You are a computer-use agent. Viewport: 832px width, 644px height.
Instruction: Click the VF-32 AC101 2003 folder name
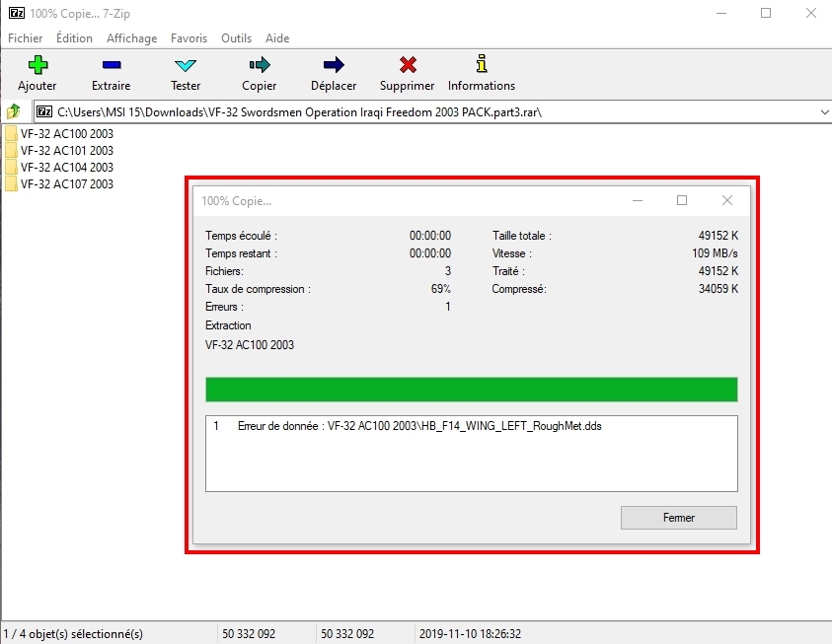[67, 151]
